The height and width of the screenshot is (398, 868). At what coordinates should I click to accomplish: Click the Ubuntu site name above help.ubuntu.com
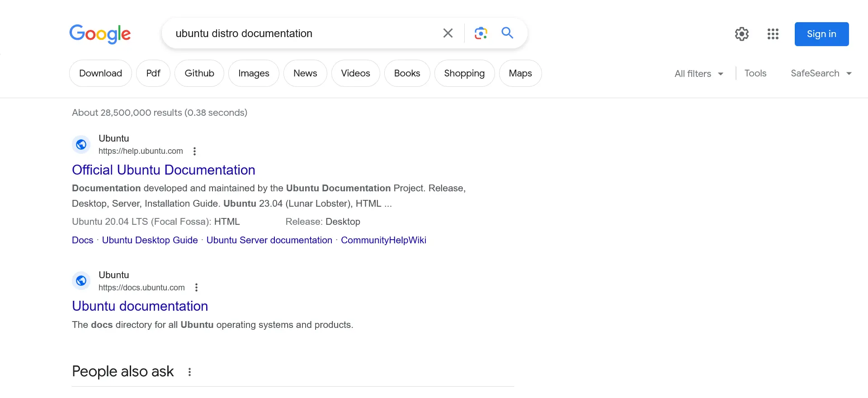point(114,138)
